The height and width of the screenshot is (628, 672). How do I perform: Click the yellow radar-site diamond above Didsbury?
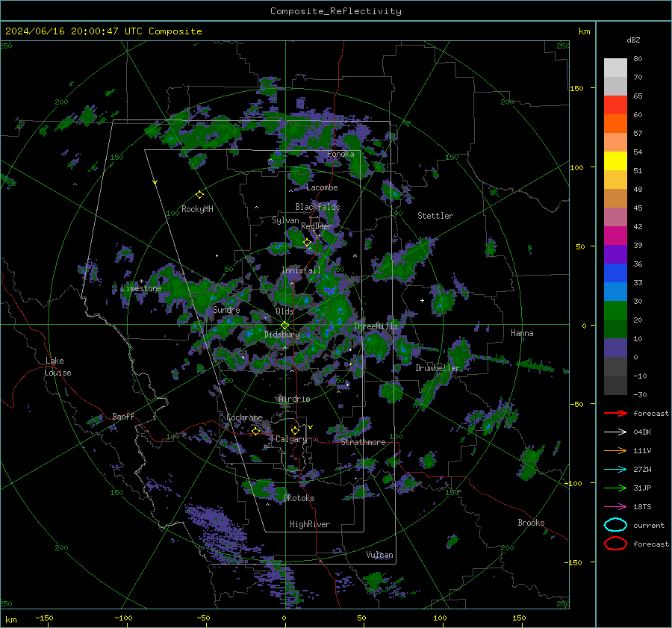coord(284,326)
